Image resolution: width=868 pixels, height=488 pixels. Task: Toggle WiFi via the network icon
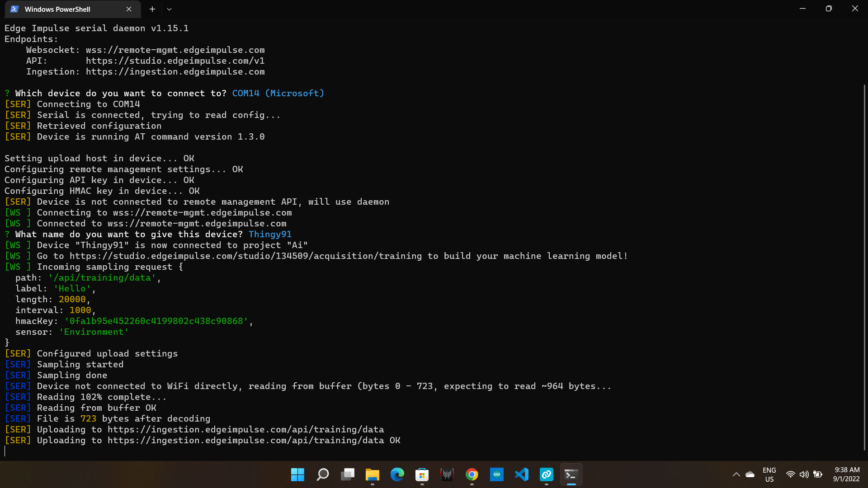point(790,474)
